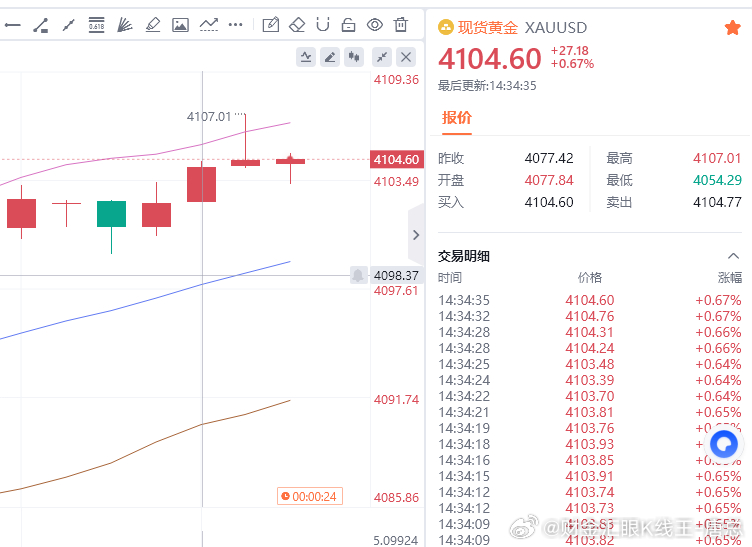Click 开盘 value 4077.84
Screen dimensions: 752x547
coord(549,180)
